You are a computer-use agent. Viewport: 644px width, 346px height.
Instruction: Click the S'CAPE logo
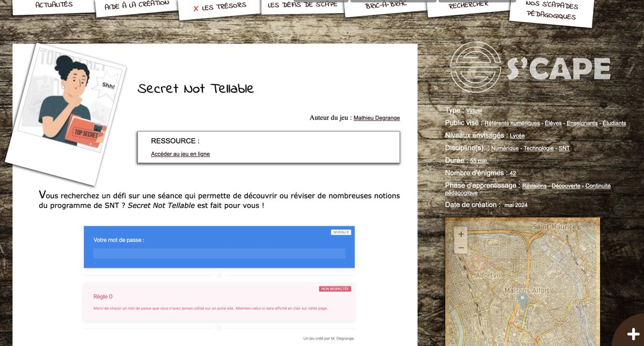click(530, 67)
